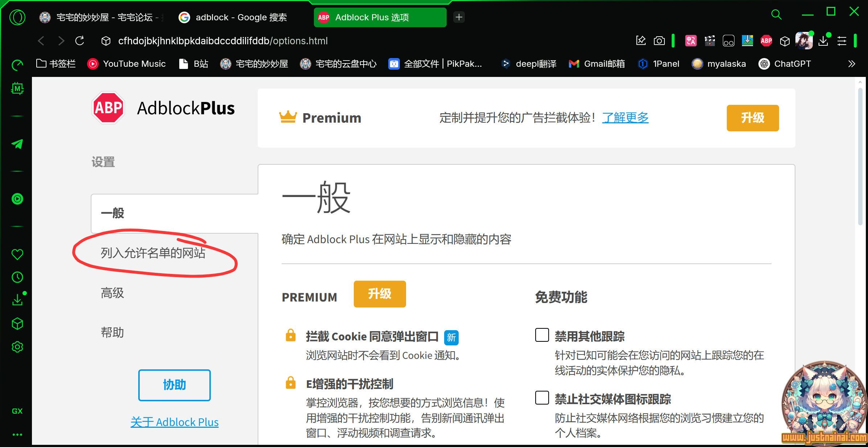Open the profile avatar in toolbar
868x447 pixels.
(804, 41)
